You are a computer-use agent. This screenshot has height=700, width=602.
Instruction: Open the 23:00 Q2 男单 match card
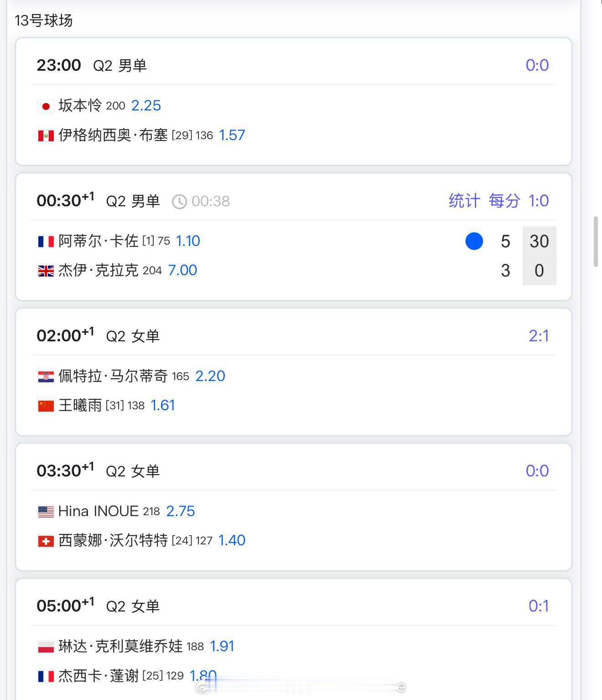click(x=294, y=101)
